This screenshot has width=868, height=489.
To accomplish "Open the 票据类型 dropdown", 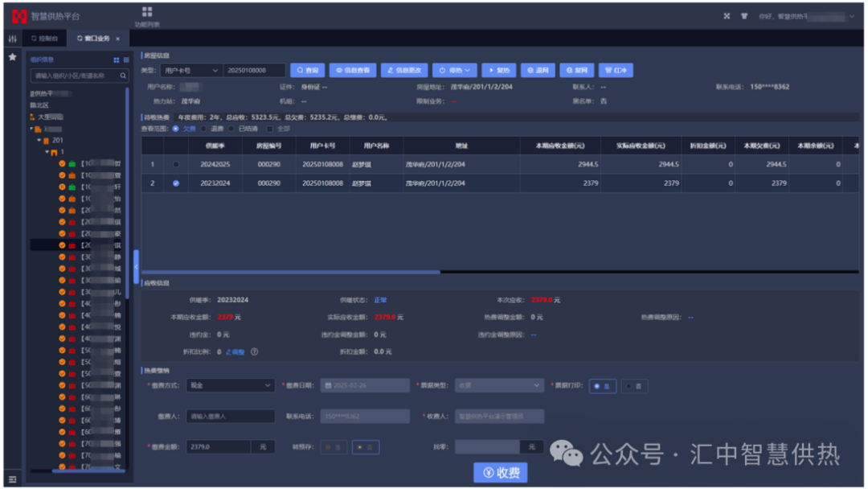I will click(499, 385).
